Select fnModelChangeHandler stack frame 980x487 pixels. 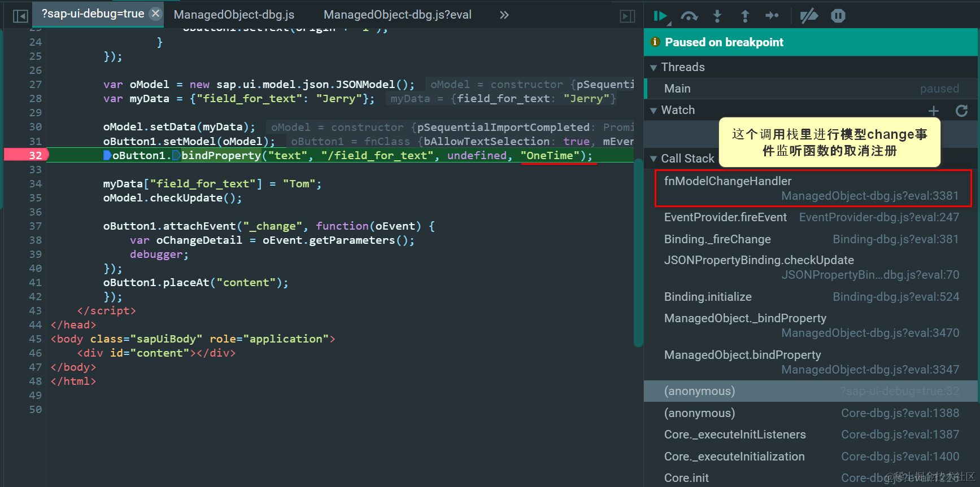point(811,188)
